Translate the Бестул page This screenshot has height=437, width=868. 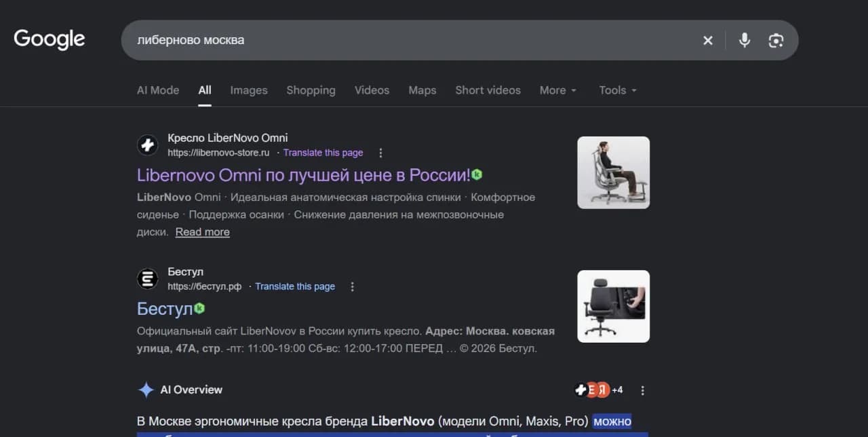click(295, 286)
